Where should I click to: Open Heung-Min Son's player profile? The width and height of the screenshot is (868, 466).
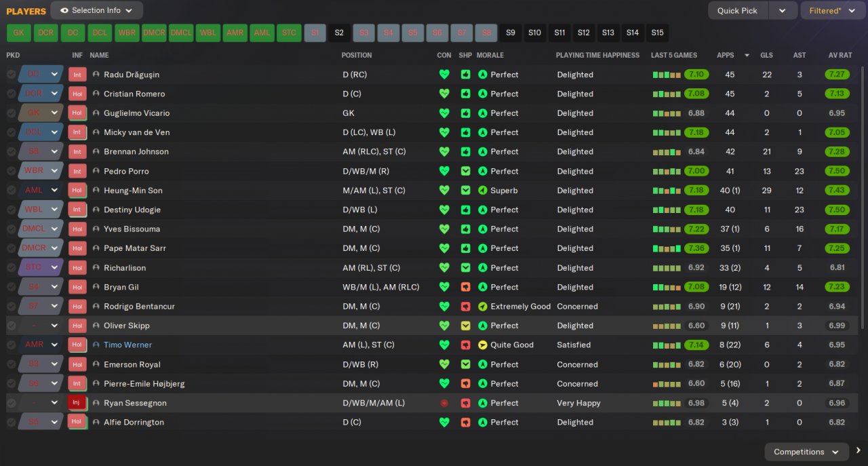click(x=133, y=191)
